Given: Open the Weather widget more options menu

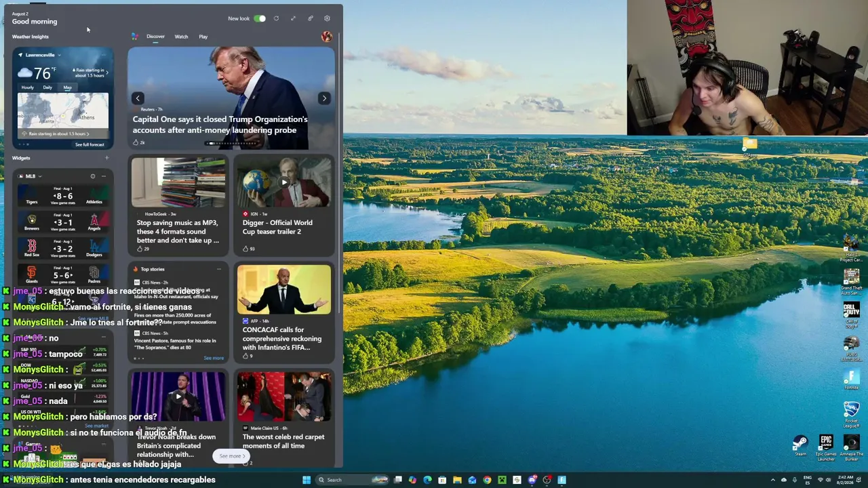Looking at the screenshot, I should click(104, 55).
